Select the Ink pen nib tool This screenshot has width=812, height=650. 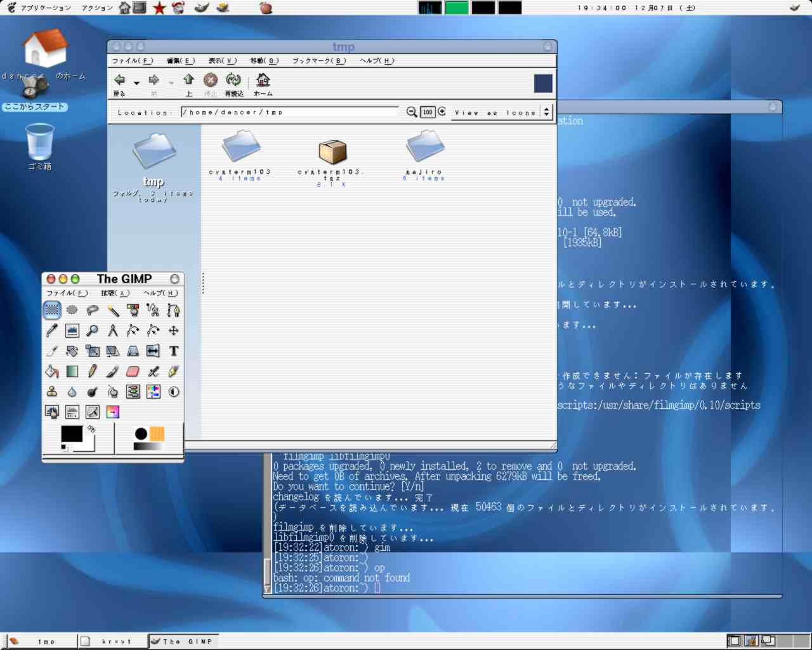pos(173,371)
